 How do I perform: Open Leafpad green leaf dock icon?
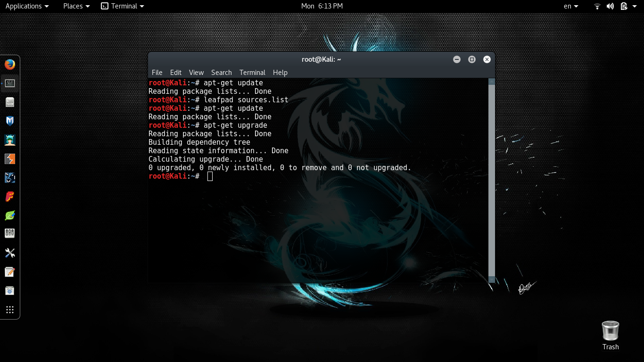coord(10,215)
